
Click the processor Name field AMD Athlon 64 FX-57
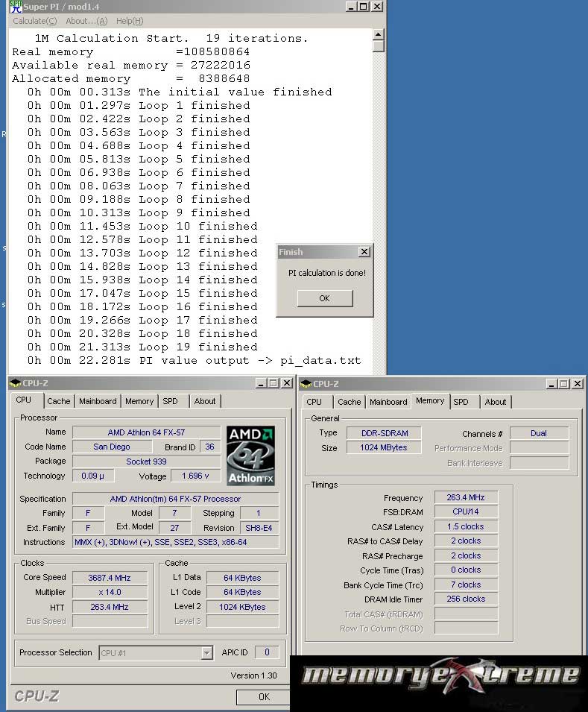pyautogui.click(x=146, y=432)
